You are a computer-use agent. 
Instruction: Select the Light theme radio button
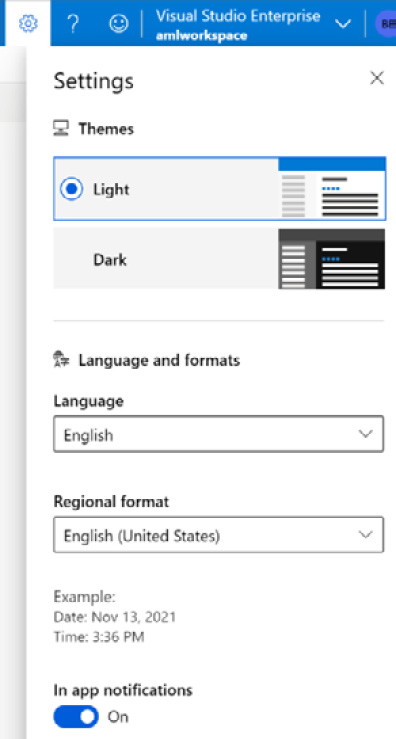tap(71, 189)
